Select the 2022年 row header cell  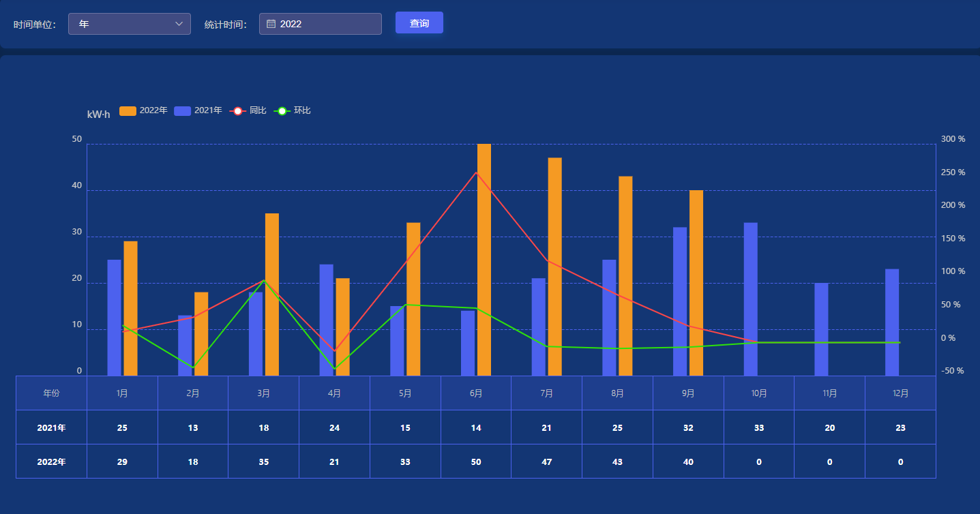click(x=51, y=462)
